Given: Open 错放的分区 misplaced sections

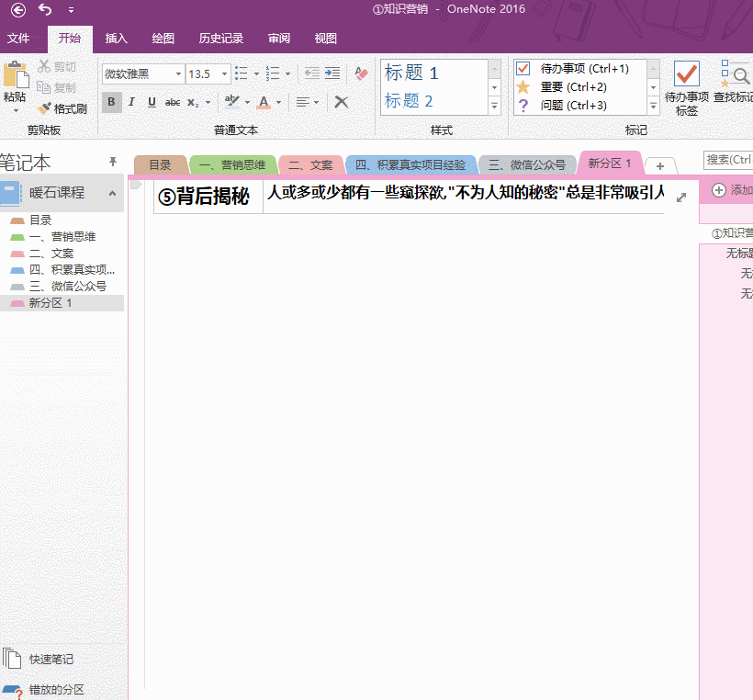Looking at the screenshot, I should (x=43, y=690).
